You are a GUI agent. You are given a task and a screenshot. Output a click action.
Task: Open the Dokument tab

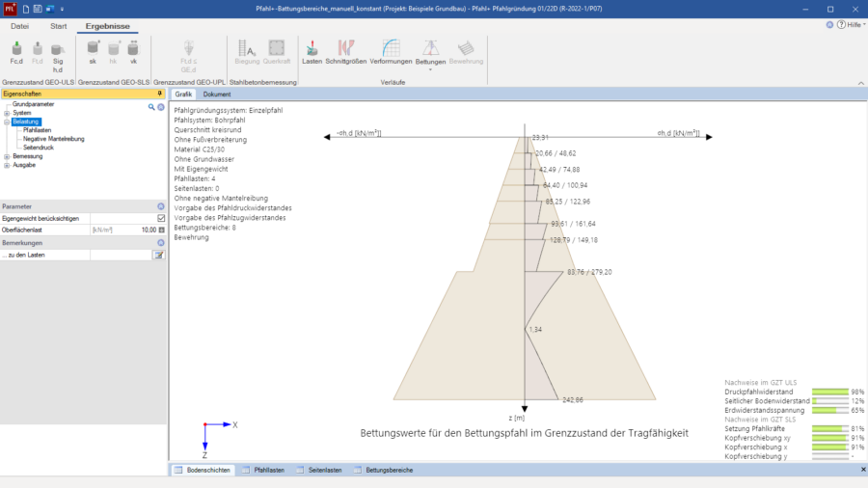[217, 95]
